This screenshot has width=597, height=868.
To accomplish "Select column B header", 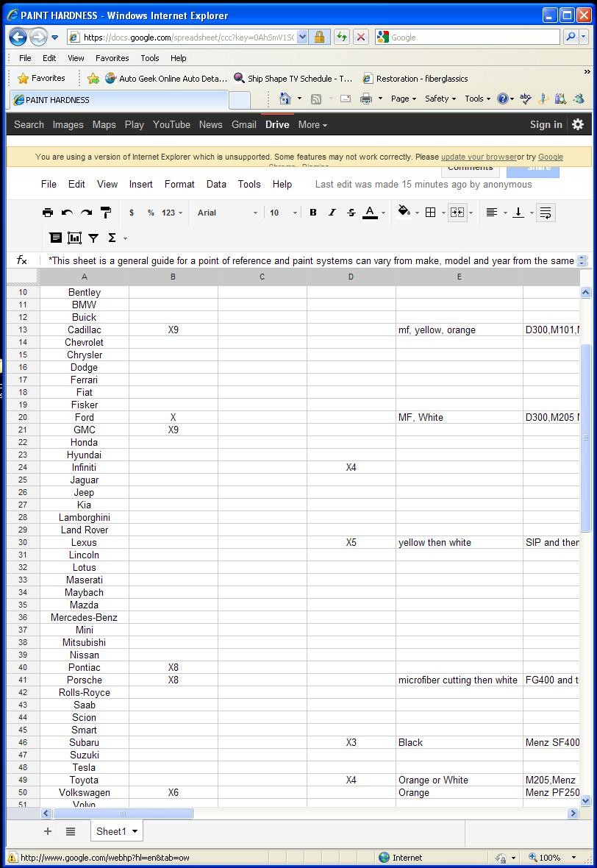I will click(174, 277).
